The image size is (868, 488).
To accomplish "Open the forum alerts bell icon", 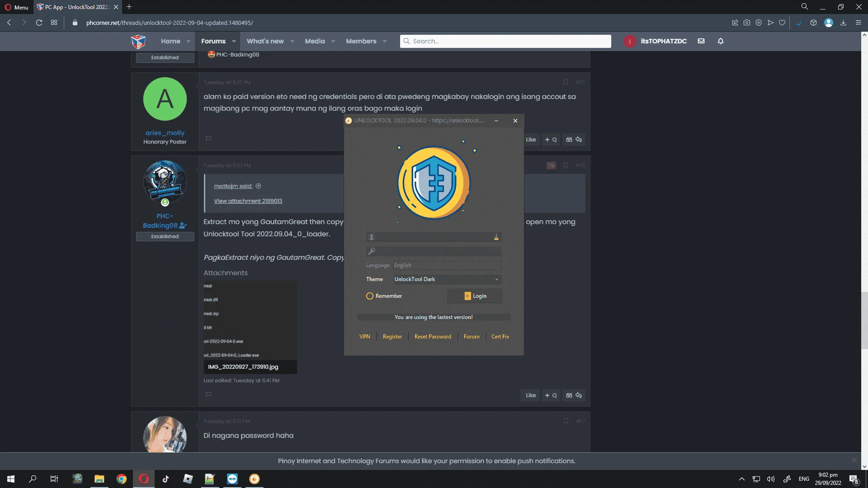I will click(721, 41).
